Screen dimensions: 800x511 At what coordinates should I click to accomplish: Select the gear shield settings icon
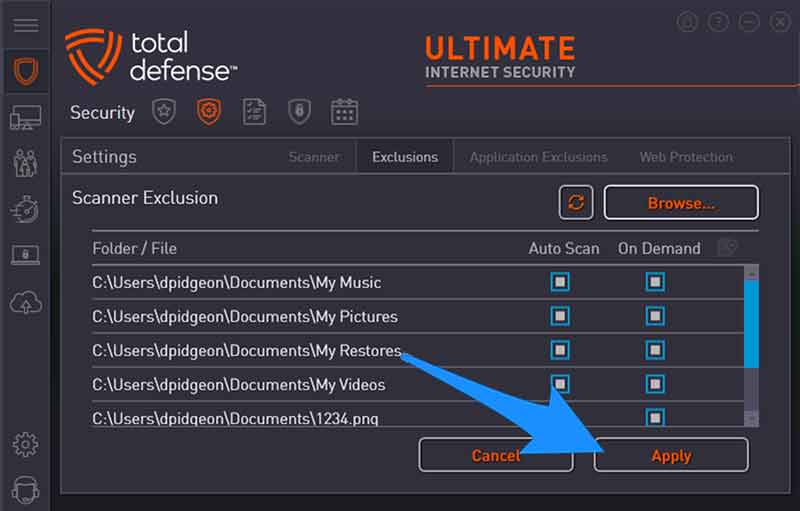pyautogui.click(x=209, y=111)
